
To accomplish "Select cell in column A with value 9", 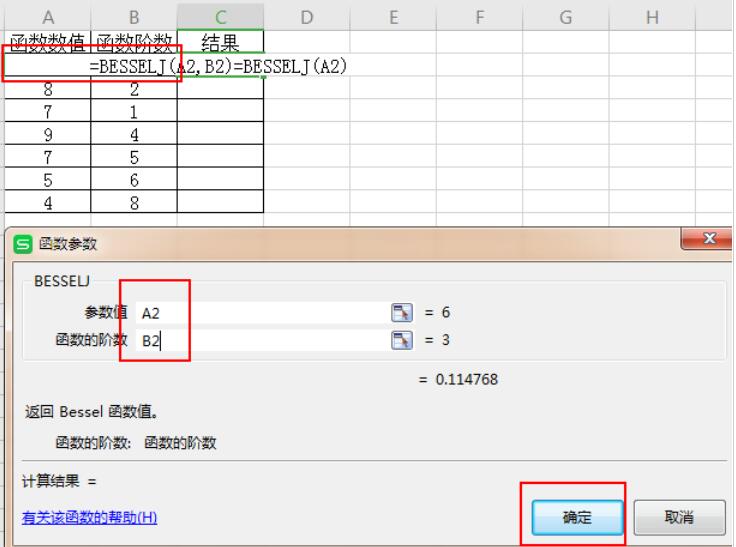I will (47, 134).
